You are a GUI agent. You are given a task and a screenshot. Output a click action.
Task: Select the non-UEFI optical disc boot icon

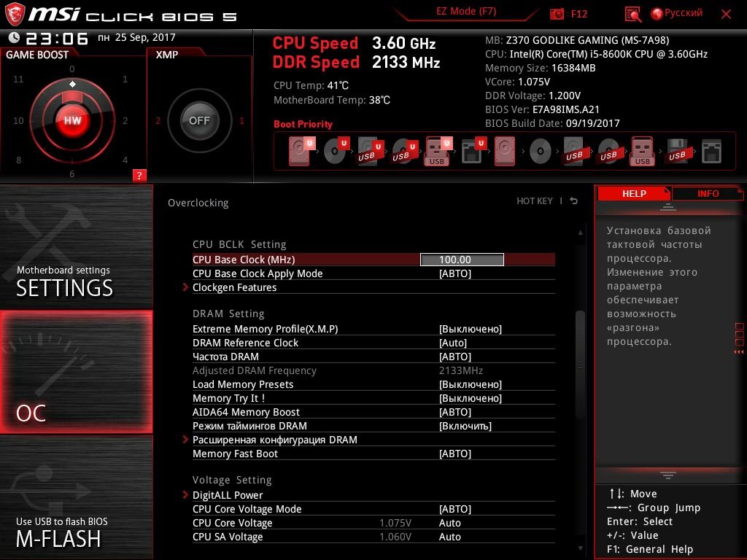540,152
